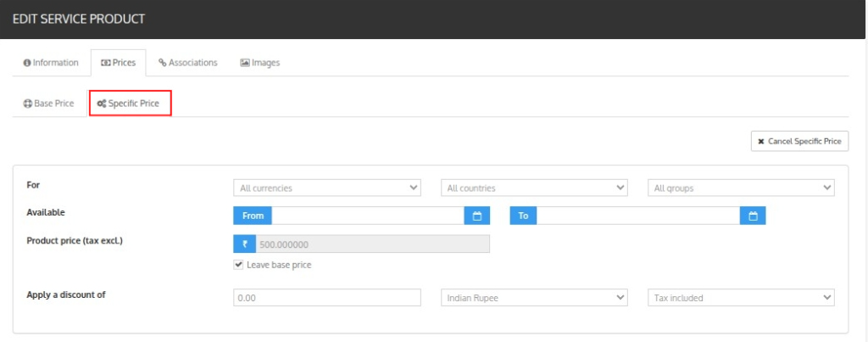
Task: Select the Base Price sub-tab
Action: tap(48, 103)
